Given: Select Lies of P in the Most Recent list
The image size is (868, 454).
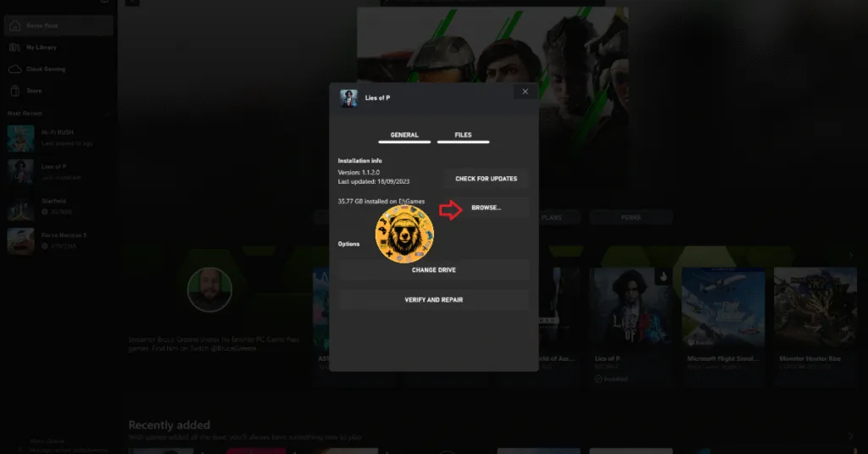Looking at the screenshot, I should coord(58,172).
